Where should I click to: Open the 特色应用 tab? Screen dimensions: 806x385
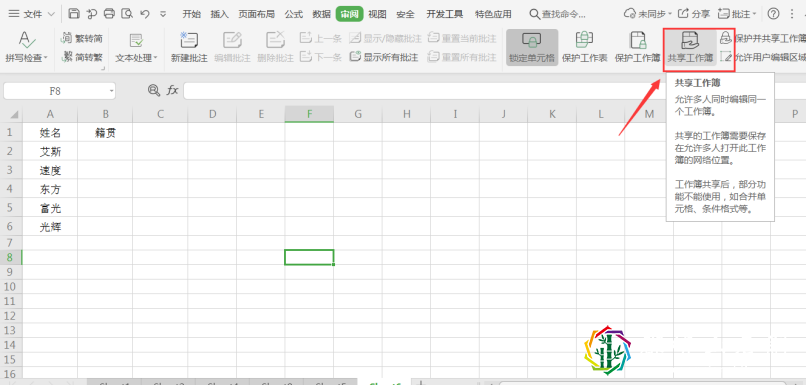(493, 14)
